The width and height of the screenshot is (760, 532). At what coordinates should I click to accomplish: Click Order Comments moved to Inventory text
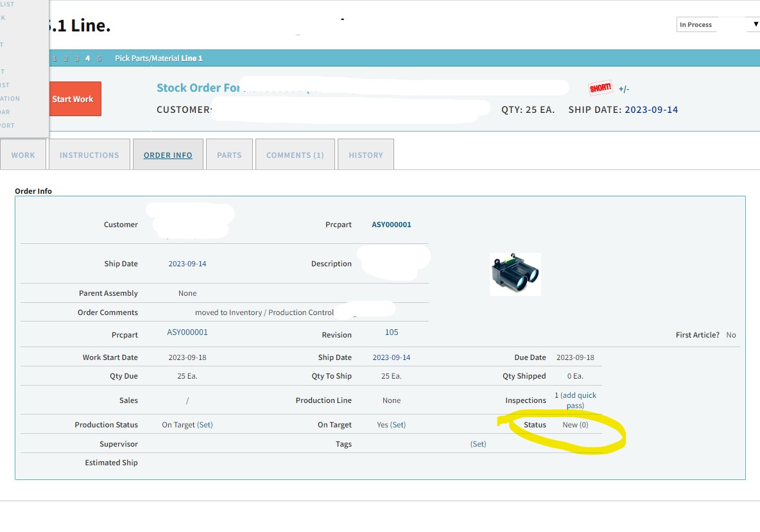tap(264, 313)
